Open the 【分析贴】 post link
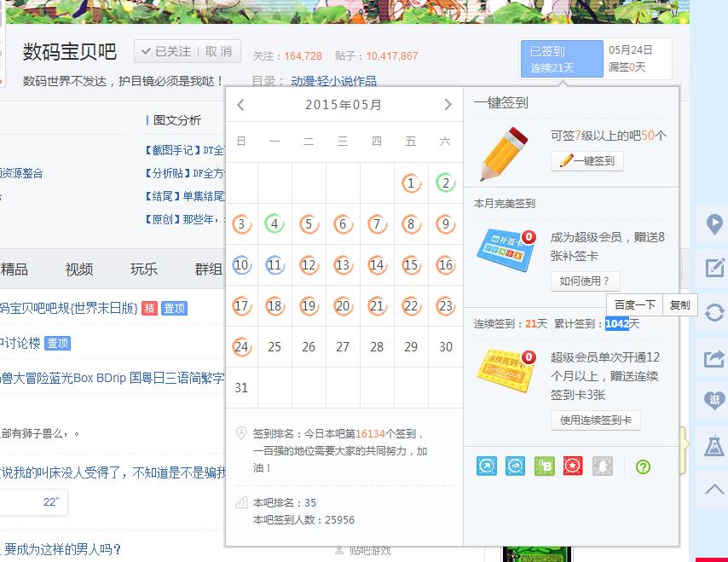The image size is (728, 562). [183, 173]
